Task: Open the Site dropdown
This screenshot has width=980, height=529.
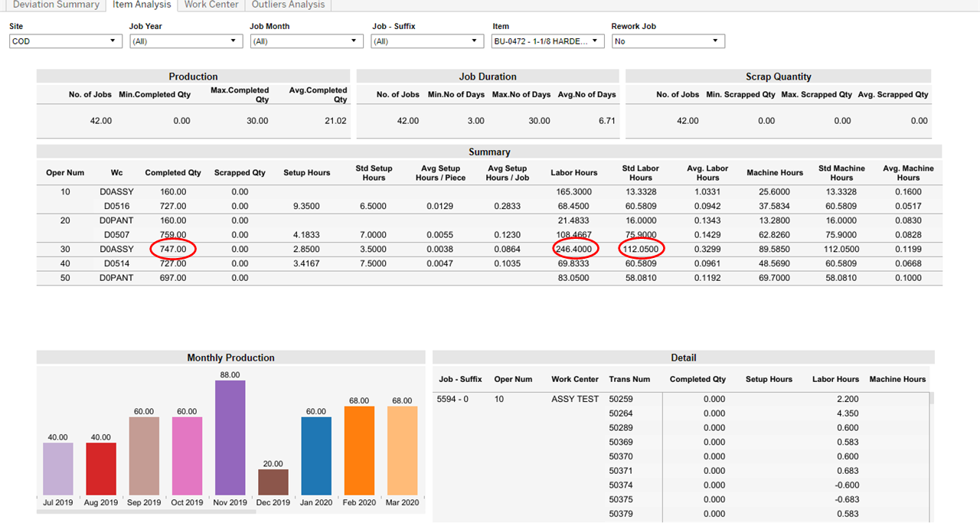Action: tap(65, 41)
